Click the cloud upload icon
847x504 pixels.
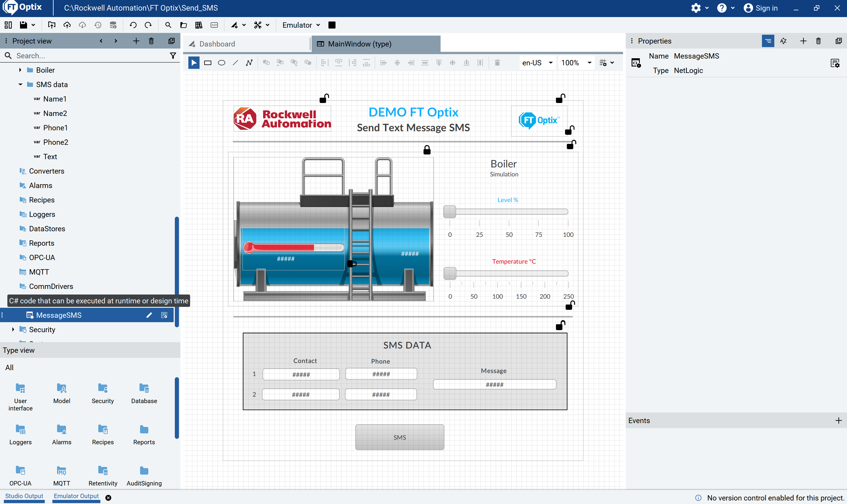67,25
